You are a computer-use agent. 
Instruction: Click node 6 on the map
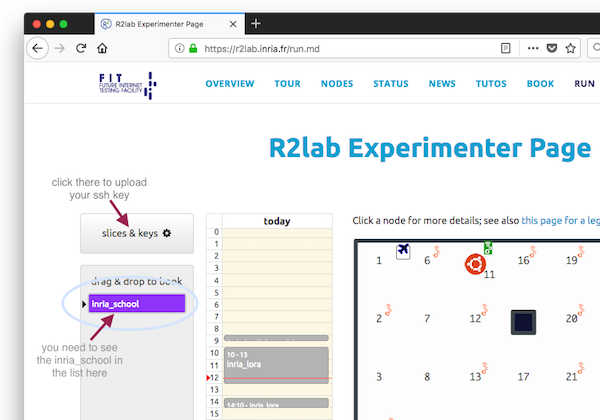pos(427,260)
